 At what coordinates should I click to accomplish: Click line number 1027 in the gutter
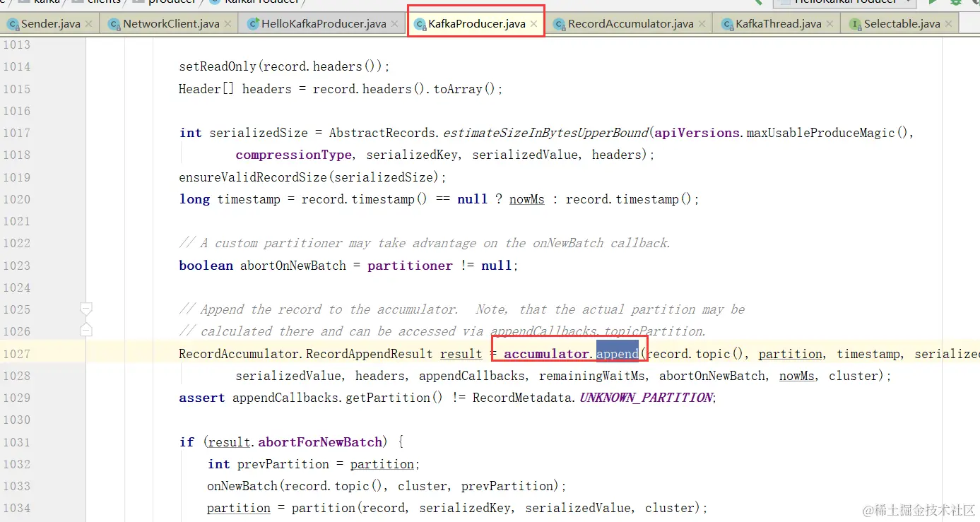pyautogui.click(x=16, y=354)
